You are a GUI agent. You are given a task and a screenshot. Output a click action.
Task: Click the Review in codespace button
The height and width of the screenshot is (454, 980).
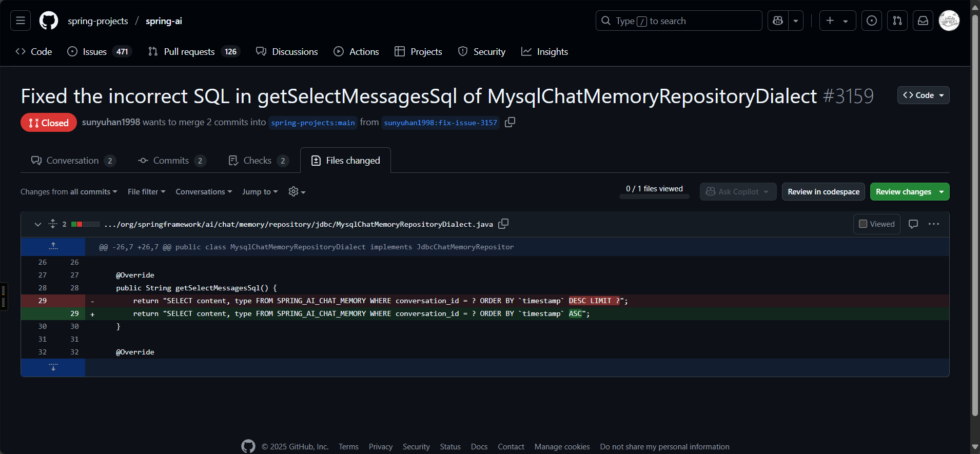(823, 191)
